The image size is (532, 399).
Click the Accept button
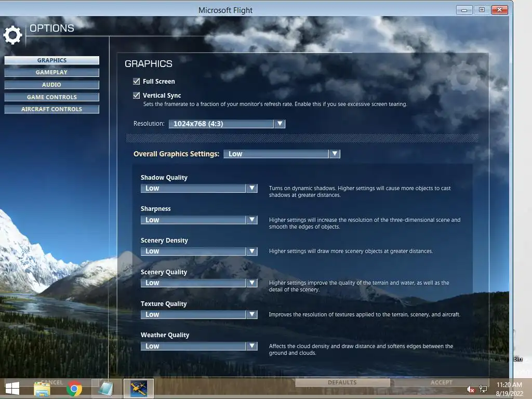[442, 382]
